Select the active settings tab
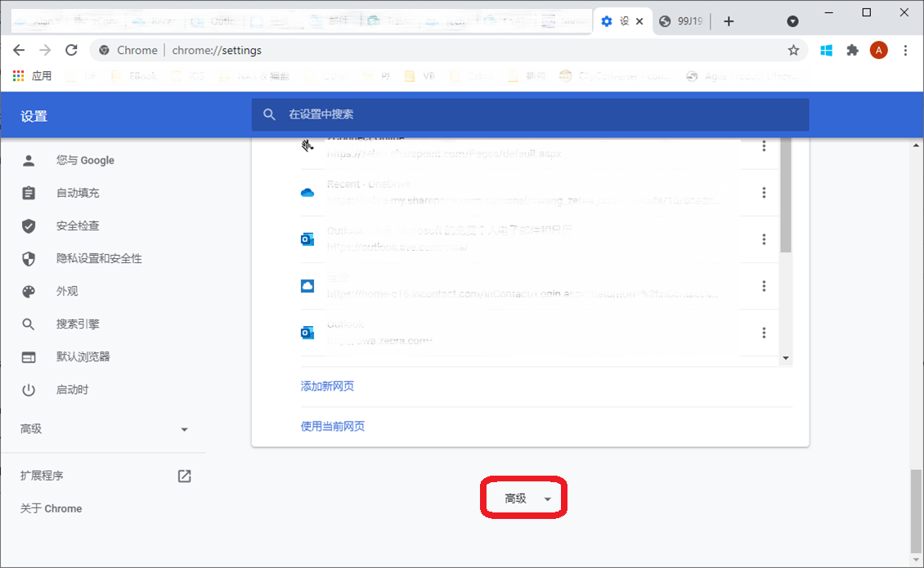Screen dimensions: 924x568 622,21
